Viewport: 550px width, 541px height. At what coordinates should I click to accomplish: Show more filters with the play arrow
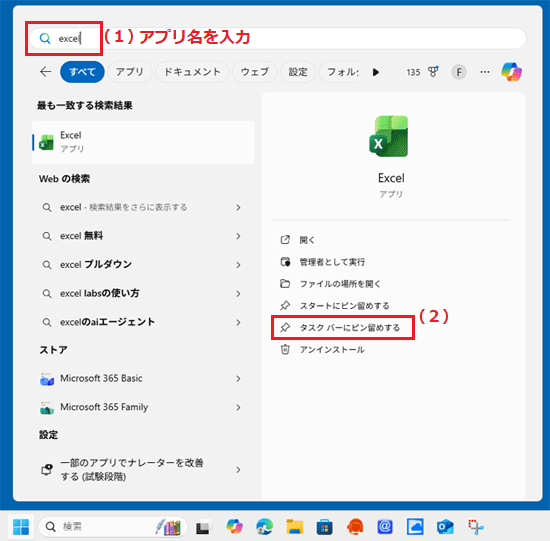[376, 72]
